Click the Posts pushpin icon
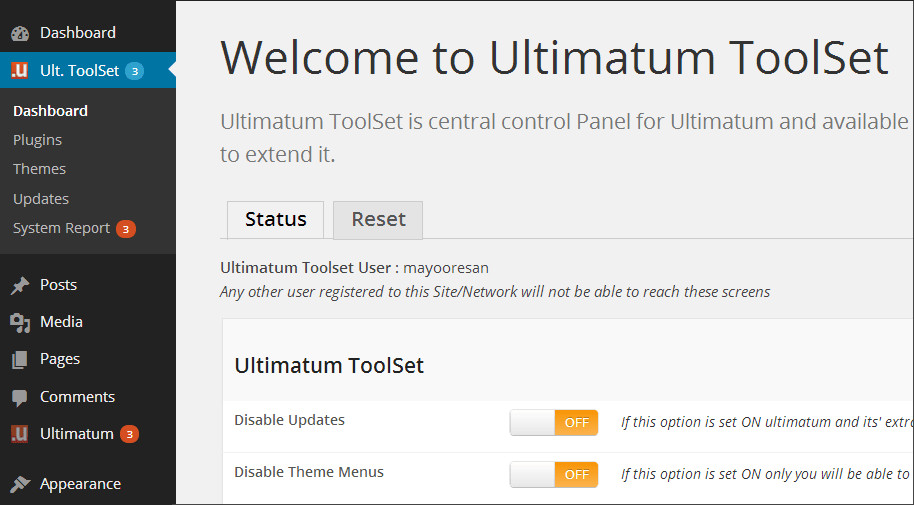The width and height of the screenshot is (914, 505). pos(20,286)
